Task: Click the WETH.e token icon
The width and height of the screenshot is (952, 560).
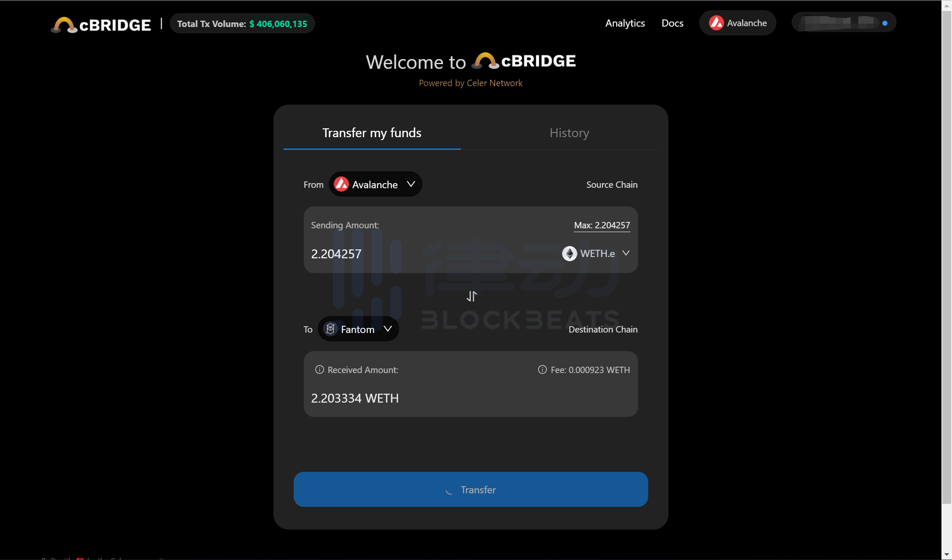Action: pyautogui.click(x=569, y=253)
